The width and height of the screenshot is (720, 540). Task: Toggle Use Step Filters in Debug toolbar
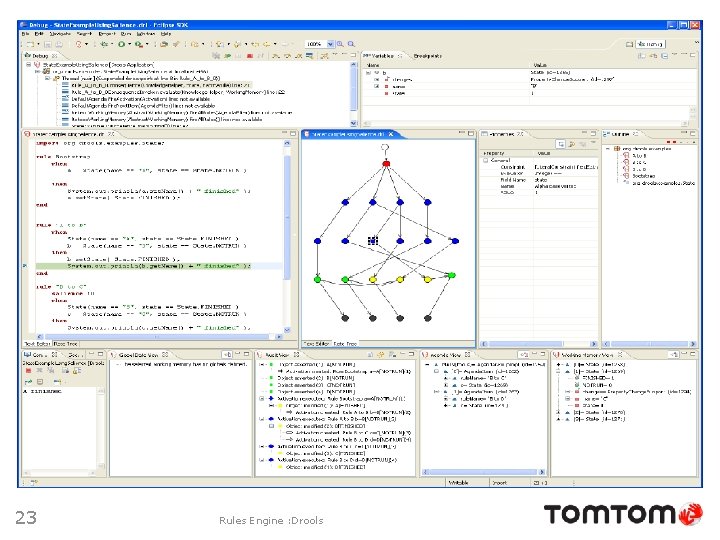click(x=325, y=56)
